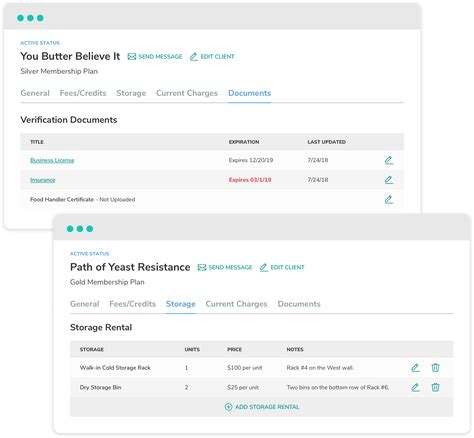
Task: Open Current Charges tab in You Butter Believe It window
Action: [x=187, y=93]
